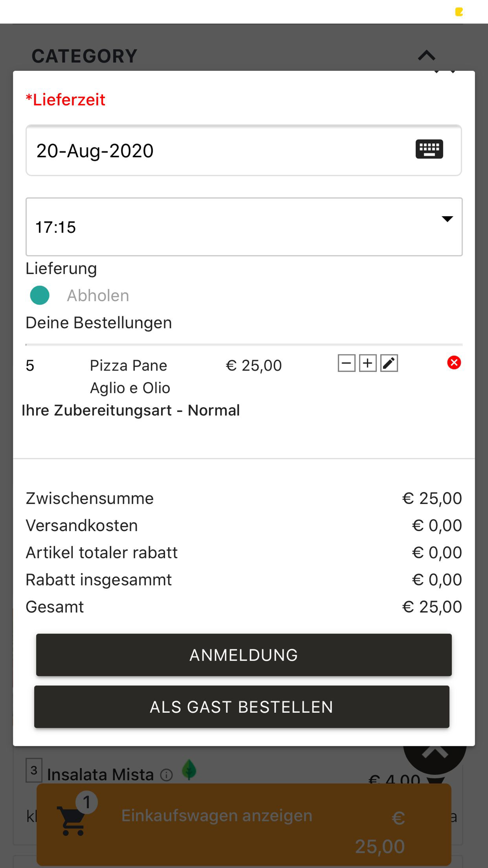The height and width of the screenshot is (868, 488).
Task: Increase Pizza Pane quantity with plus
Action: point(367,363)
